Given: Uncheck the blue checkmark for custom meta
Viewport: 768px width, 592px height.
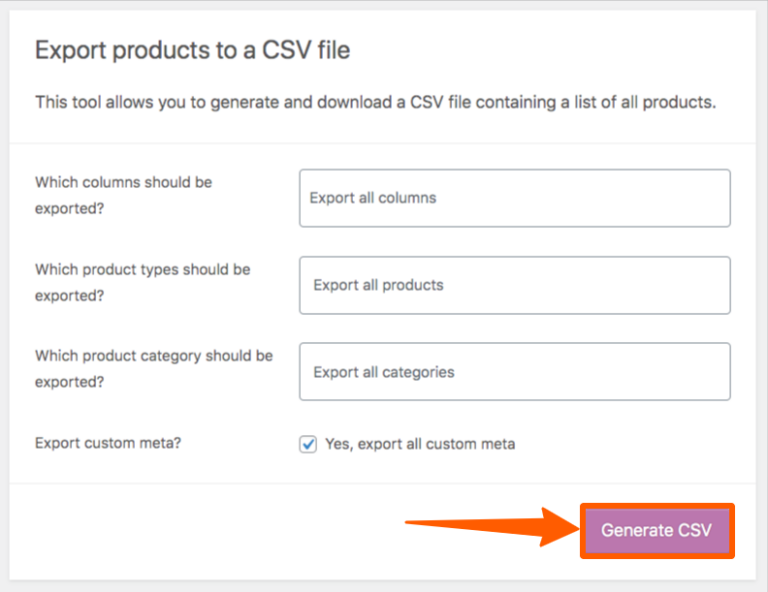Looking at the screenshot, I should pos(308,444).
